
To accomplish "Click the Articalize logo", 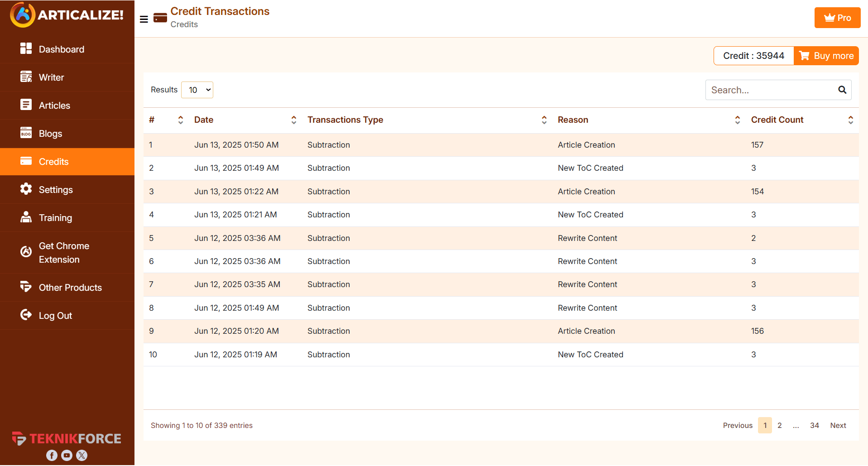I will tap(67, 15).
